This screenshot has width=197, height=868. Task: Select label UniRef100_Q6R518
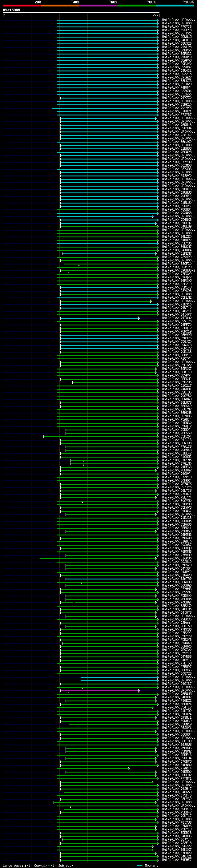[177, 125]
